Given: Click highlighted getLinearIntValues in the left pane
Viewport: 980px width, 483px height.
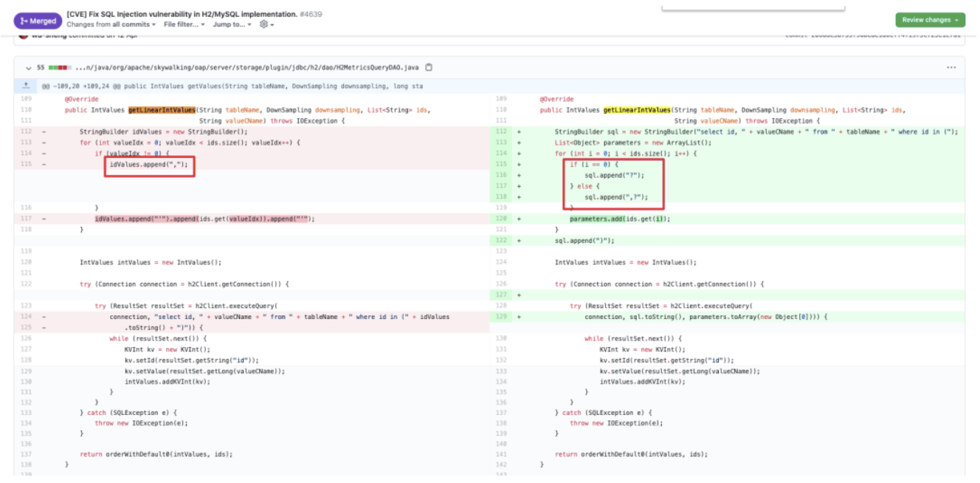Looking at the screenshot, I should [162, 110].
